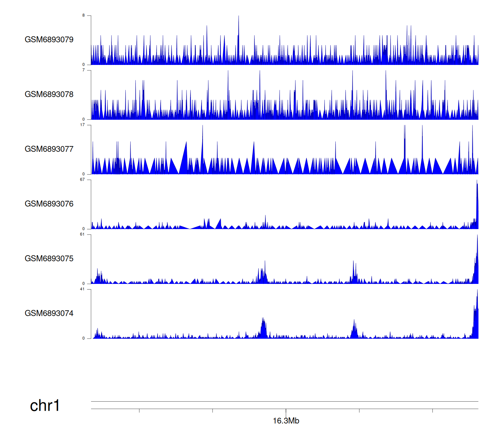Click the tick mark above 16.3Mb

[x=286, y=411]
